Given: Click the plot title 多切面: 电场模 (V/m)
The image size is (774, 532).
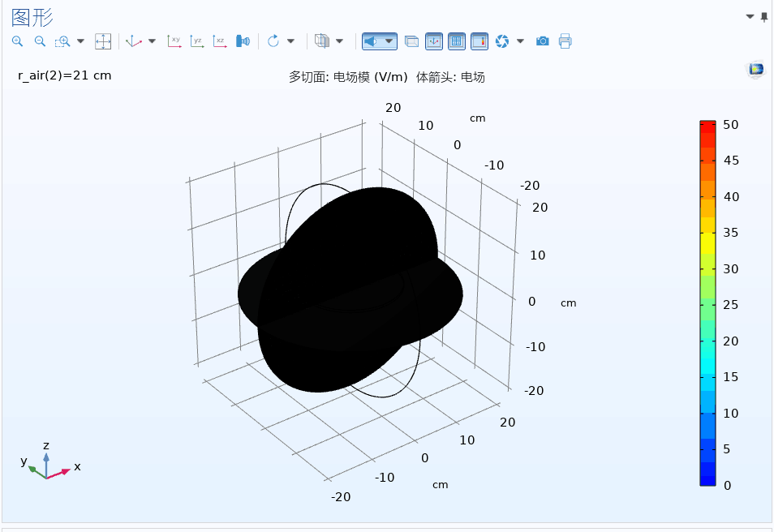Looking at the screenshot, I should point(348,77).
